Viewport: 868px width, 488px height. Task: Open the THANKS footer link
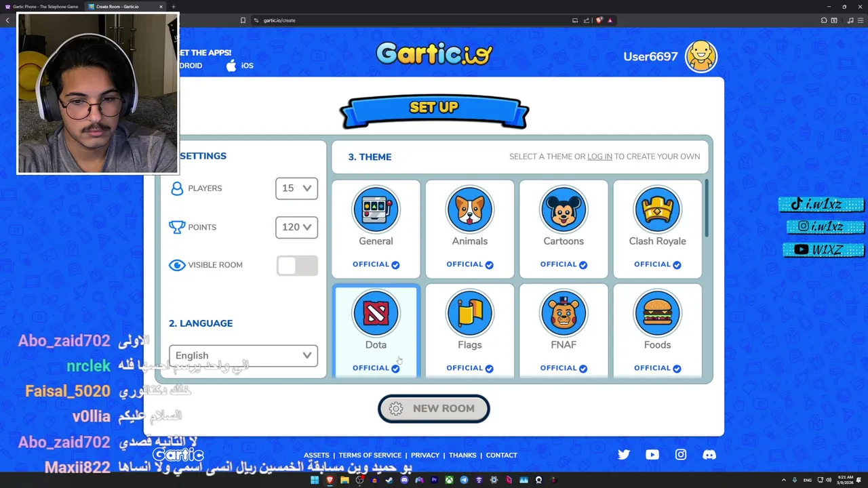tap(462, 455)
